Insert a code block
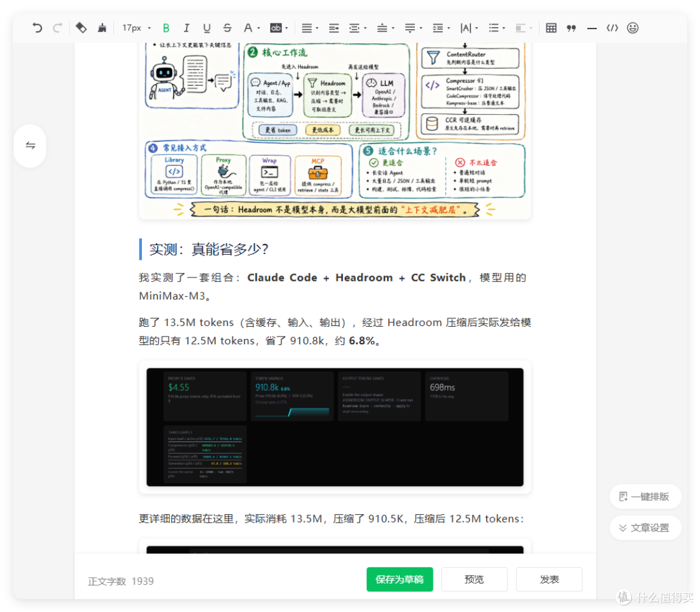The width and height of the screenshot is (700, 612). coord(612,28)
